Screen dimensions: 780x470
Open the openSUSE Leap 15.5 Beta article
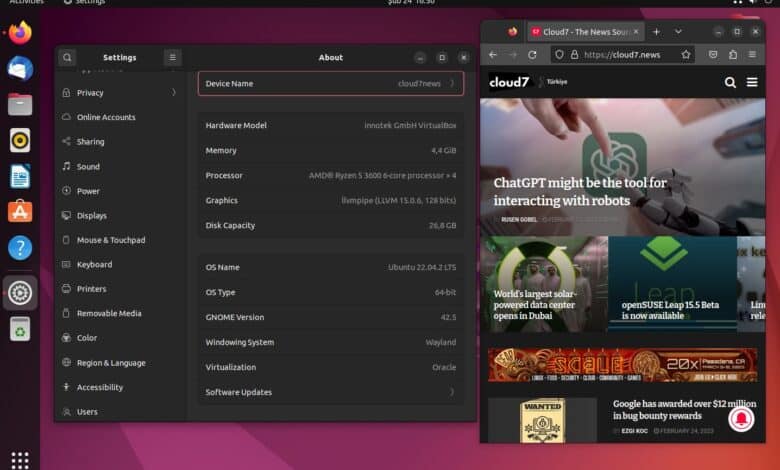(x=670, y=310)
